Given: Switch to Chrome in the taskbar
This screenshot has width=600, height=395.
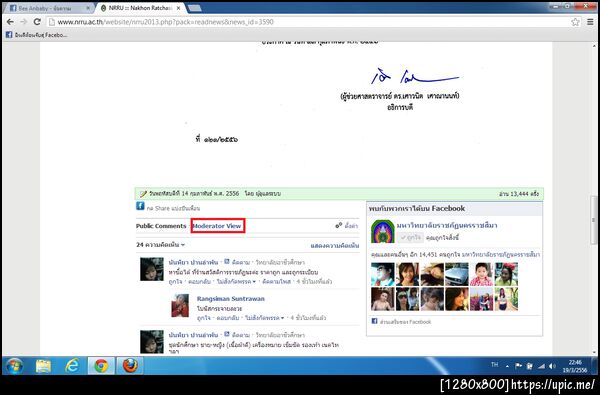Looking at the screenshot, I should click(x=101, y=366).
